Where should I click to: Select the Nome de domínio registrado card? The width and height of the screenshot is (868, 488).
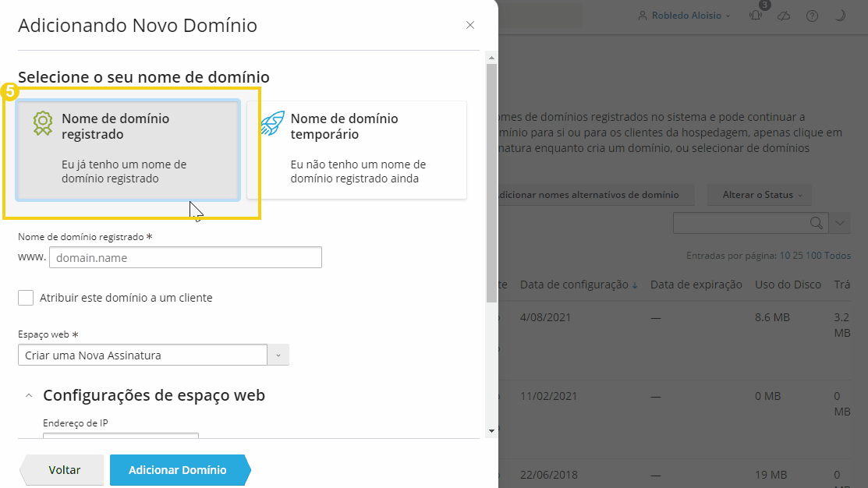click(x=129, y=150)
